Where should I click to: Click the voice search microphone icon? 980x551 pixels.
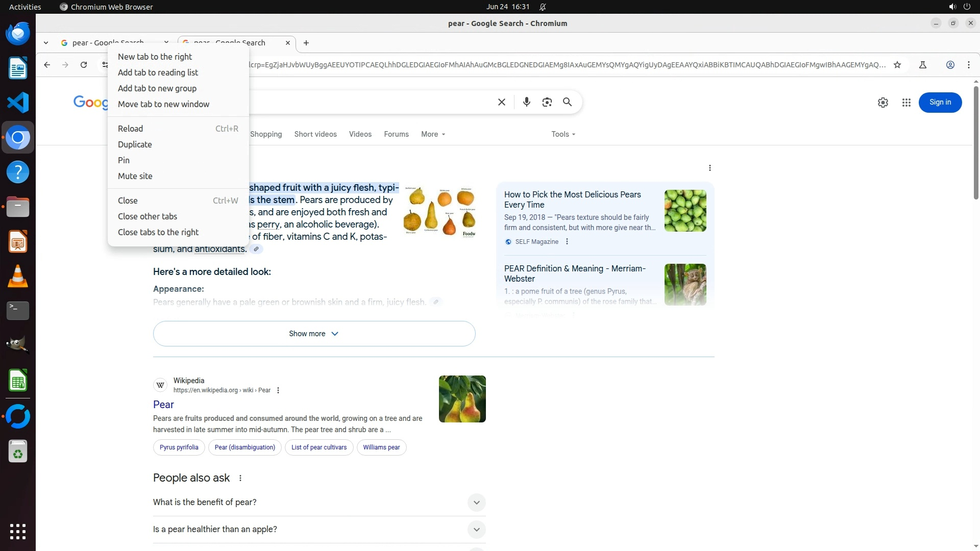[x=526, y=102]
